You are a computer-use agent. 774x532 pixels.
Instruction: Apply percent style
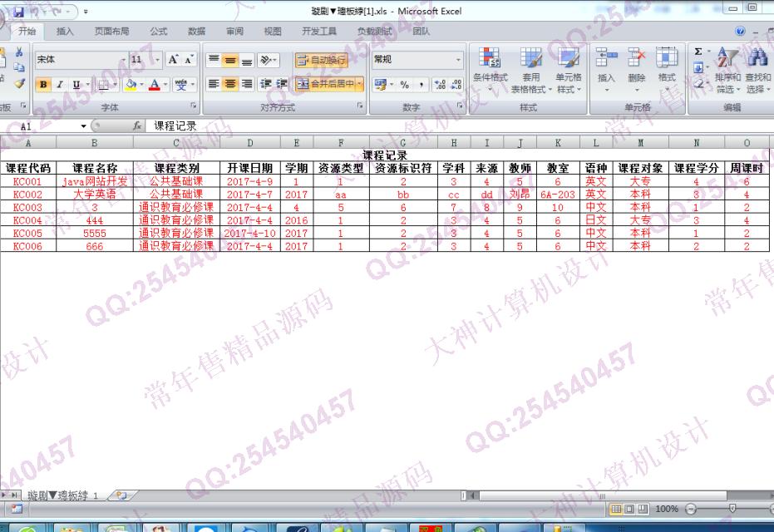[x=405, y=85]
